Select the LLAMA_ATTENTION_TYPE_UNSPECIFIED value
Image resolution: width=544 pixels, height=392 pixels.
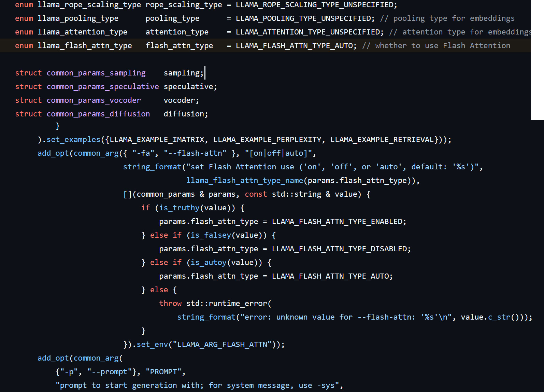pos(307,32)
